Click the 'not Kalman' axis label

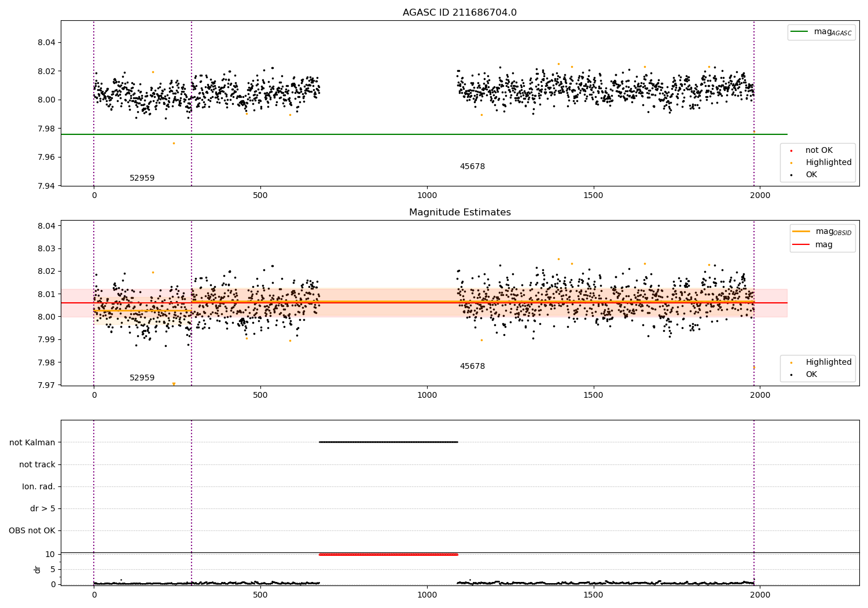[32, 442]
